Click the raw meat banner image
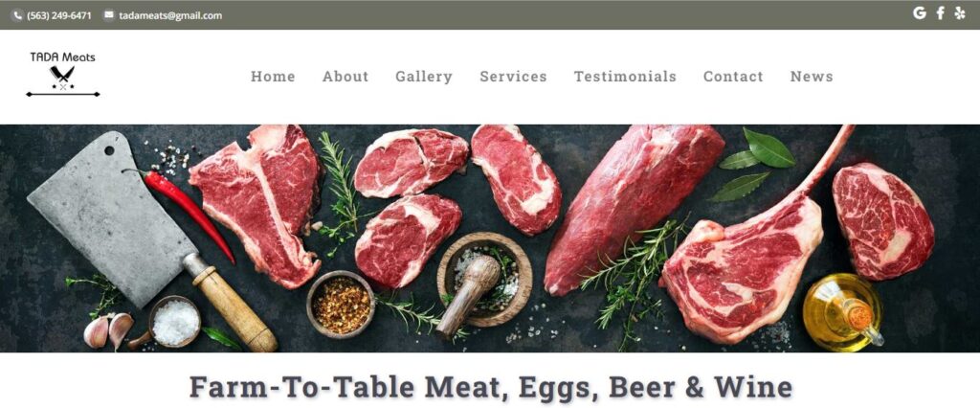Viewport: 980px width, 408px height. coord(490,238)
